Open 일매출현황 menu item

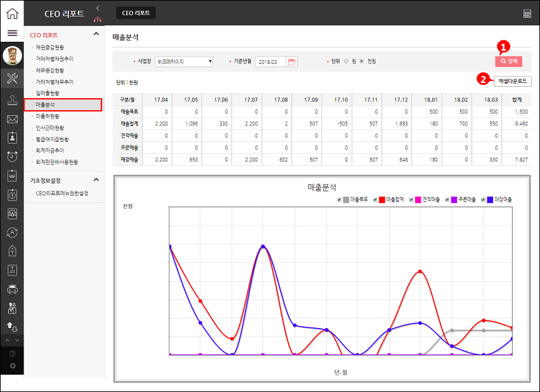point(48,93)
